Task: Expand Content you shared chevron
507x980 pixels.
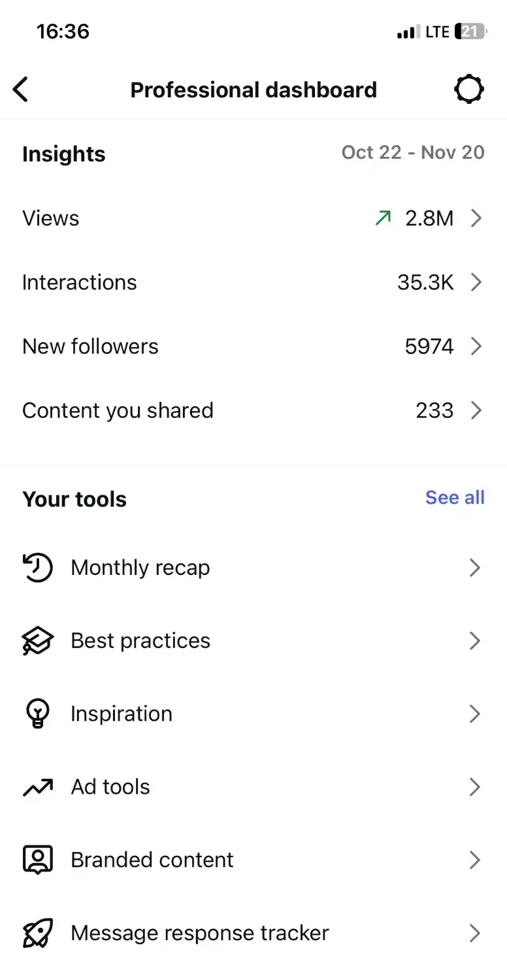Action: (x=476, y=410)
